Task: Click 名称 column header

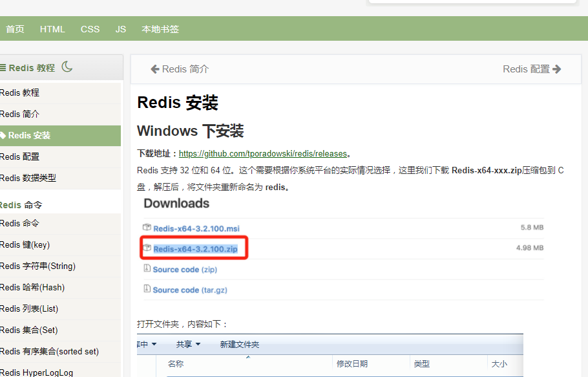Action: (x=176, y=364)
